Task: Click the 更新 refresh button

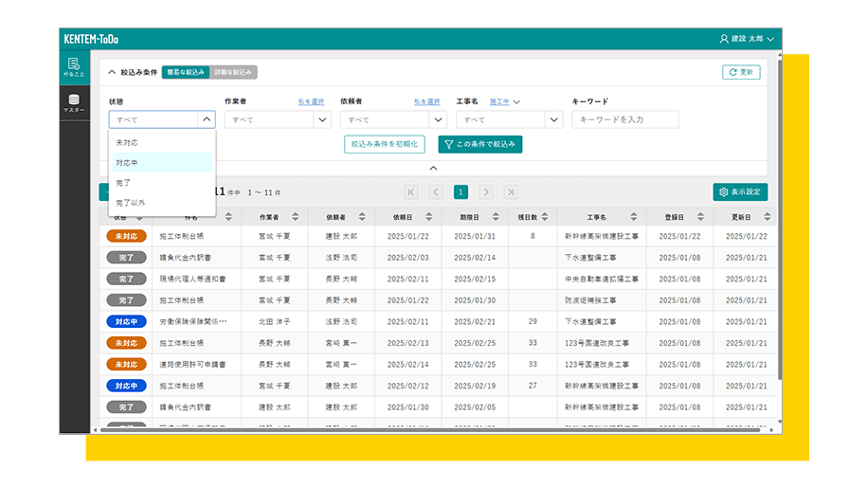Action: 741,72
